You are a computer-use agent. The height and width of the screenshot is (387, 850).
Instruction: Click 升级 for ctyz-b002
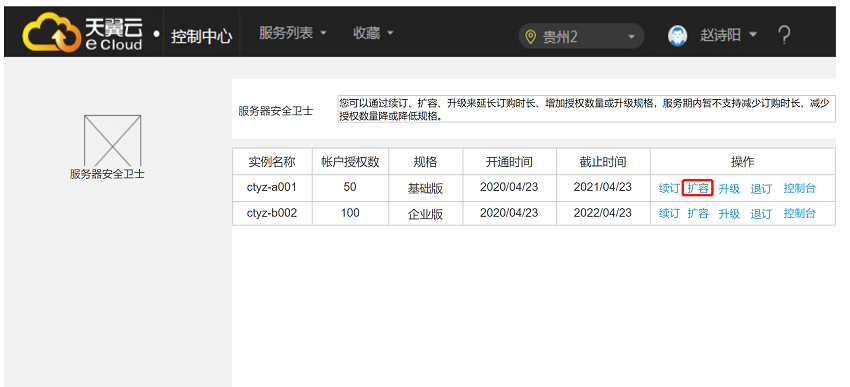click(x=729, y=214)
